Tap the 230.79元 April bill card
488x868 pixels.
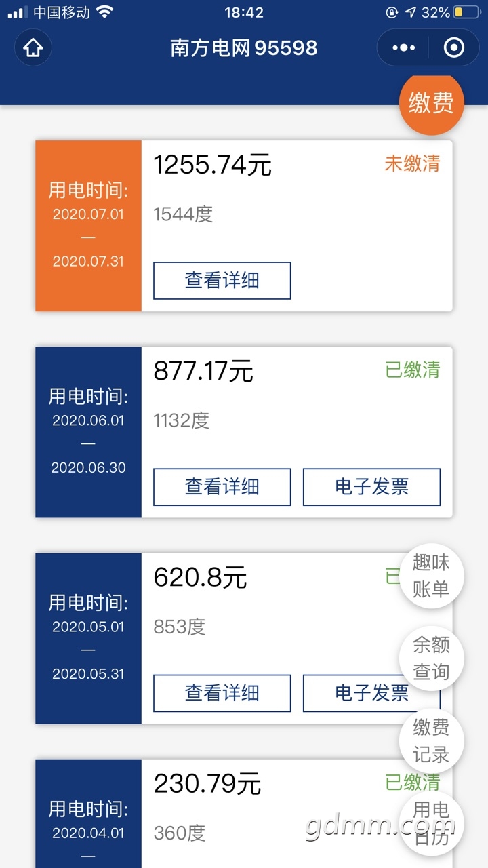(244, 813)
